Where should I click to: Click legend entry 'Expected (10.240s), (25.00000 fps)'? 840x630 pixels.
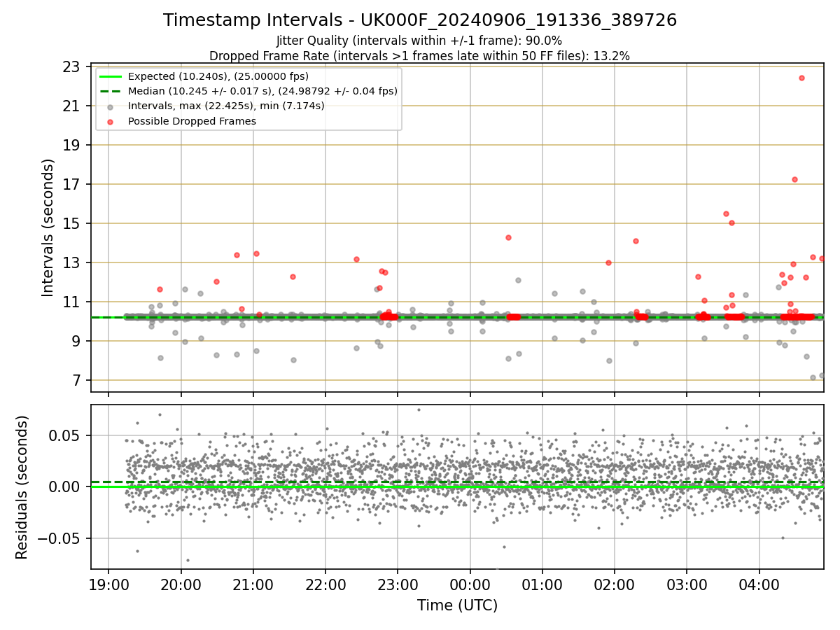coord(218,76)
